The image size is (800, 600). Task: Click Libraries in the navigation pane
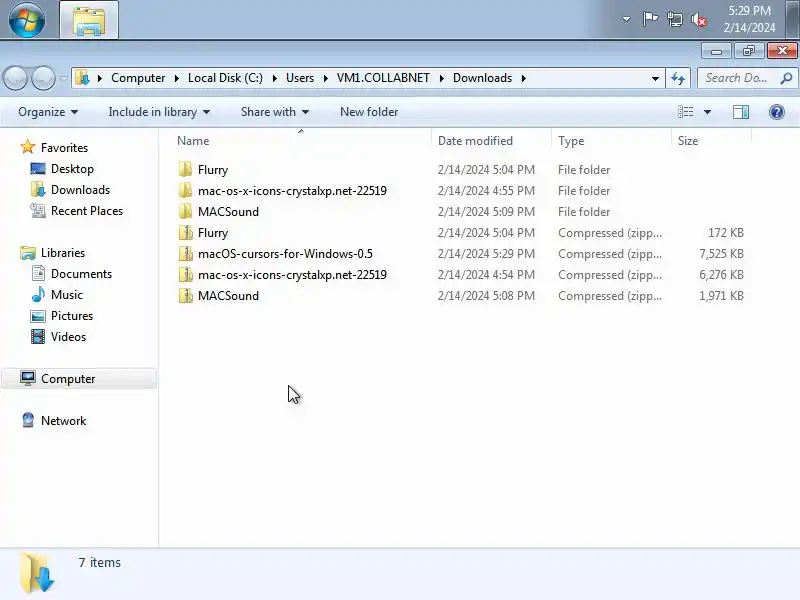coord(63,253)
